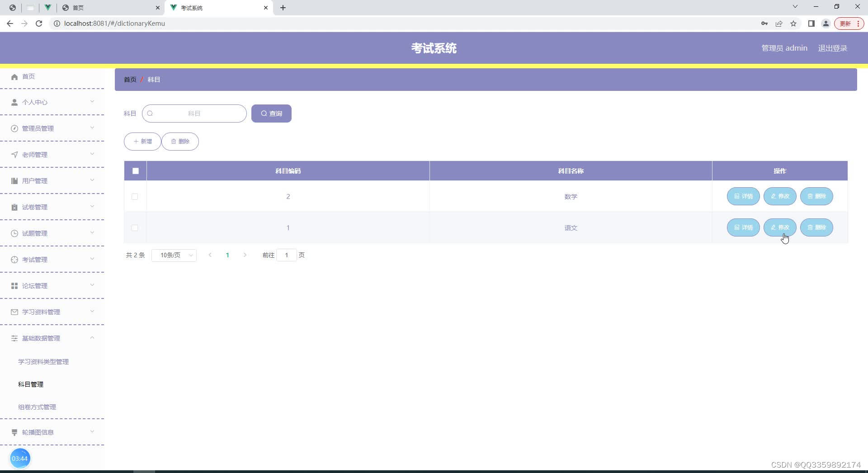The height and width of the screenshot is (473, 868).
Task: Click the sliders icon for 基础数据管理
Action: (x=14, y=338)
